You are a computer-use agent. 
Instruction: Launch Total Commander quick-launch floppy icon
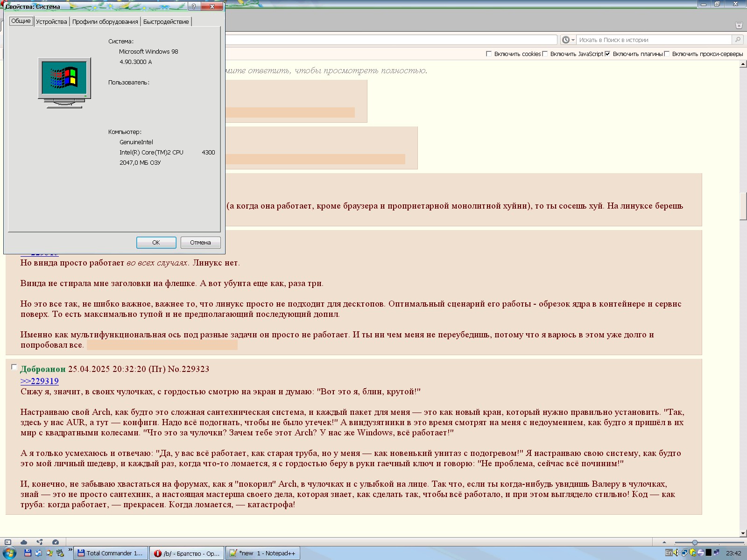click(x=28, y=553)
